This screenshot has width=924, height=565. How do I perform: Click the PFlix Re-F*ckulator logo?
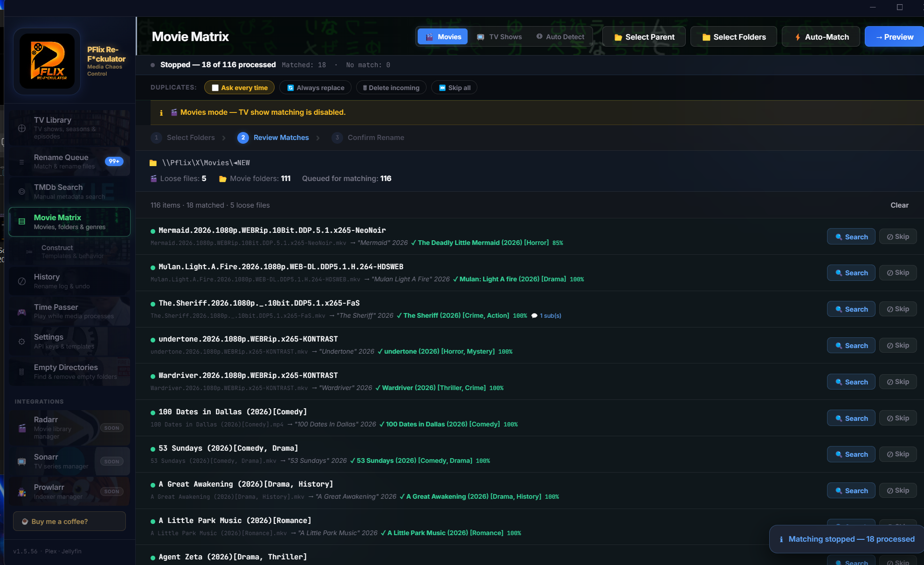point(47,62)
